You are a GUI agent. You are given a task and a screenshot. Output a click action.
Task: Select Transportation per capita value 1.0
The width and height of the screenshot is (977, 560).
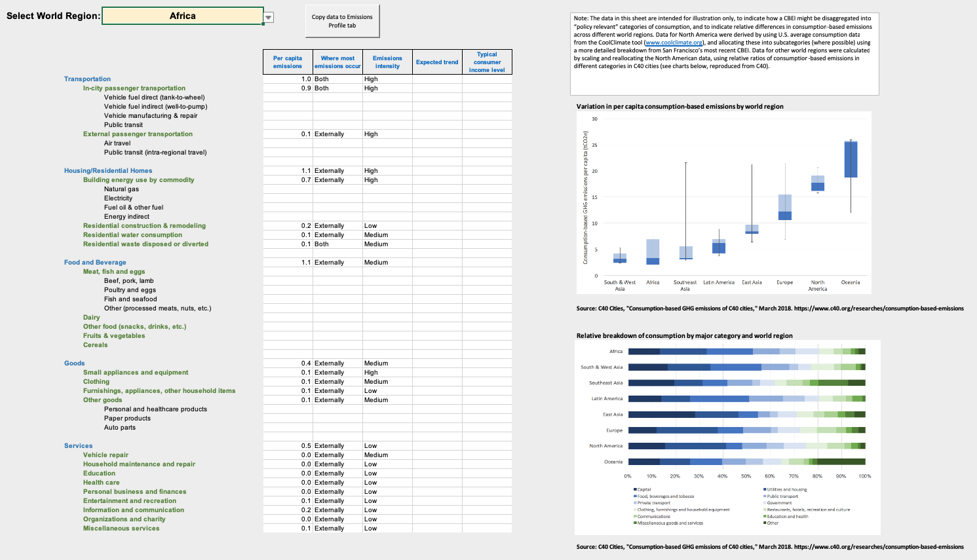288,79
